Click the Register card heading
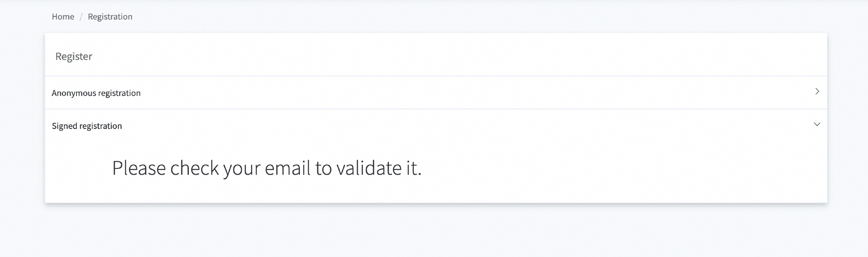 click(74, 56)
